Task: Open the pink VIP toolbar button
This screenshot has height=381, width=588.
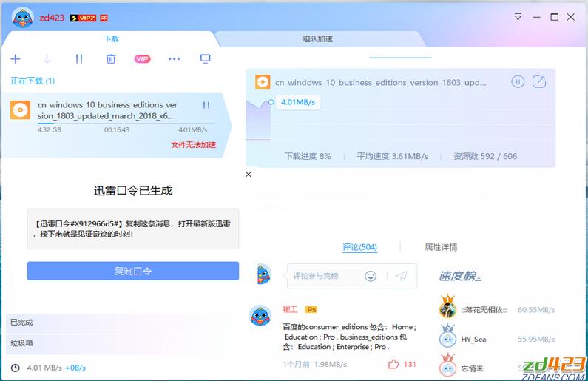Action: pyautogui.click(x=142, y=59)
